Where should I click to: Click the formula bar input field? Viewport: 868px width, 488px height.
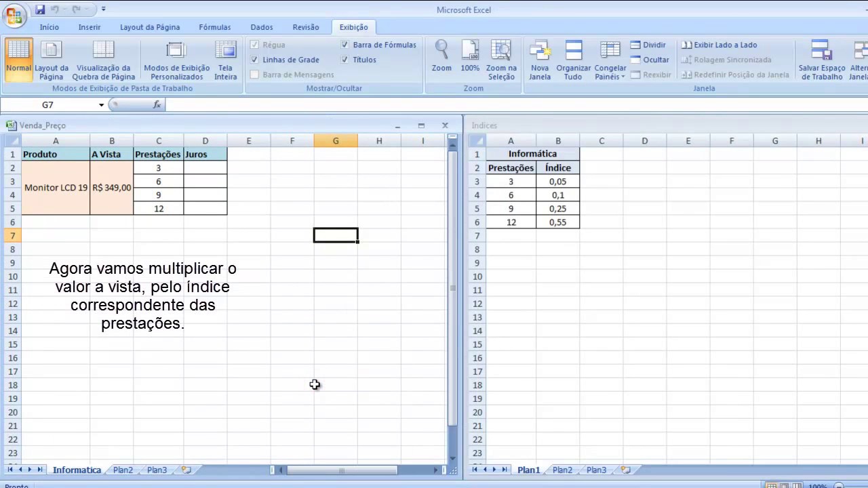[x=515, y=105]
